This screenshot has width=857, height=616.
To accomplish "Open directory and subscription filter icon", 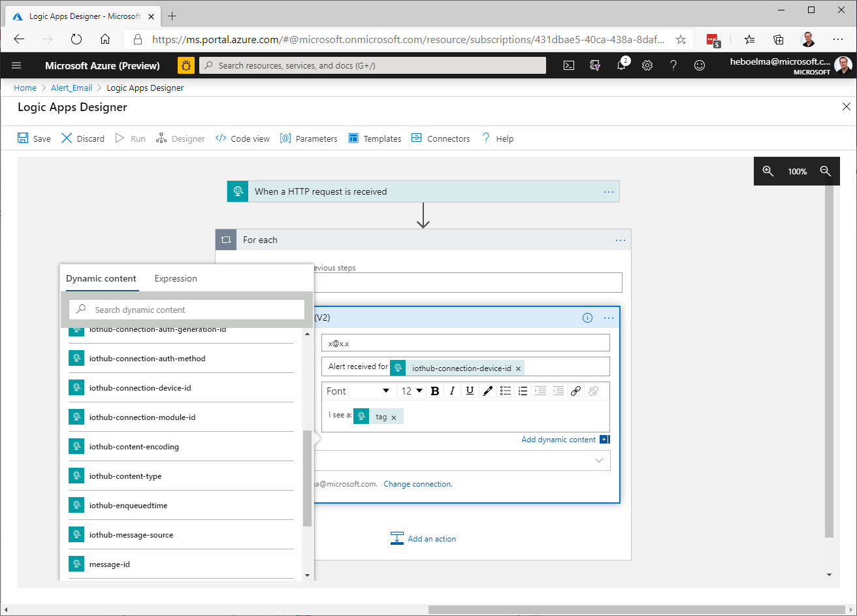I will (x=595, y=65).
